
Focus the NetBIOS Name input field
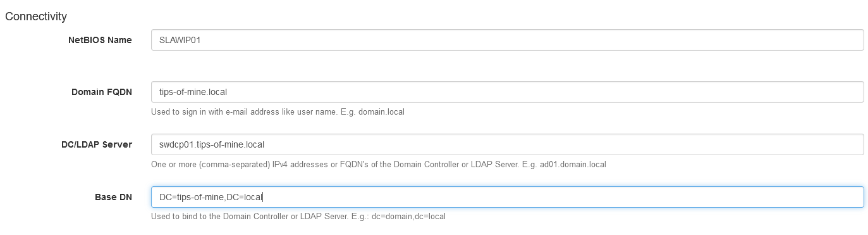pos(508,40)
